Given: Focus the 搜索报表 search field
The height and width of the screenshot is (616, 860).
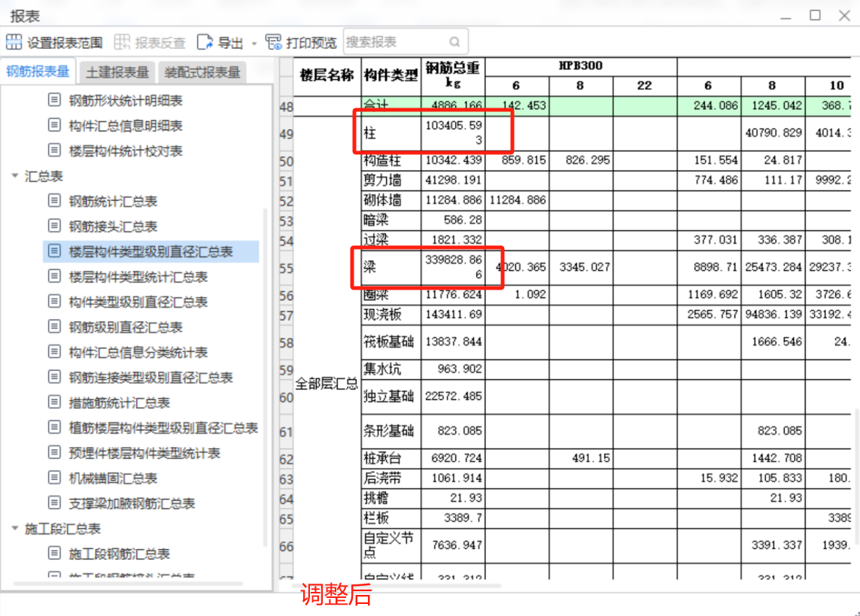Looking at the screenshot, I should 406,41.
